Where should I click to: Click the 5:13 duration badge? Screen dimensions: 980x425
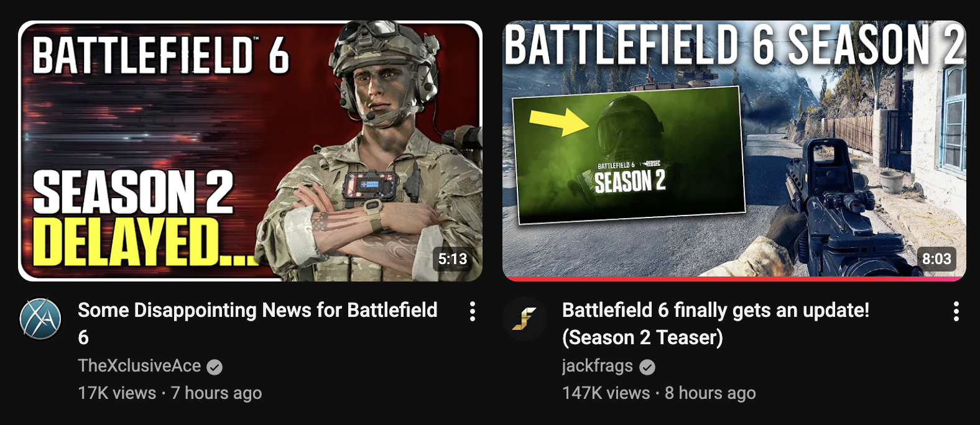point(453,259)
